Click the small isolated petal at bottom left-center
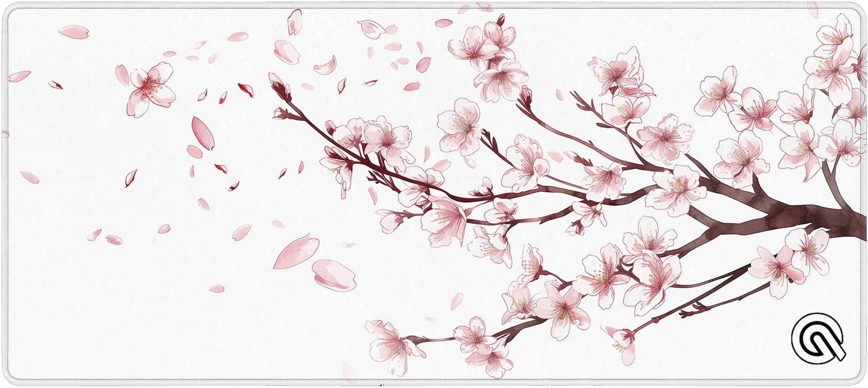 coord(217,288)
